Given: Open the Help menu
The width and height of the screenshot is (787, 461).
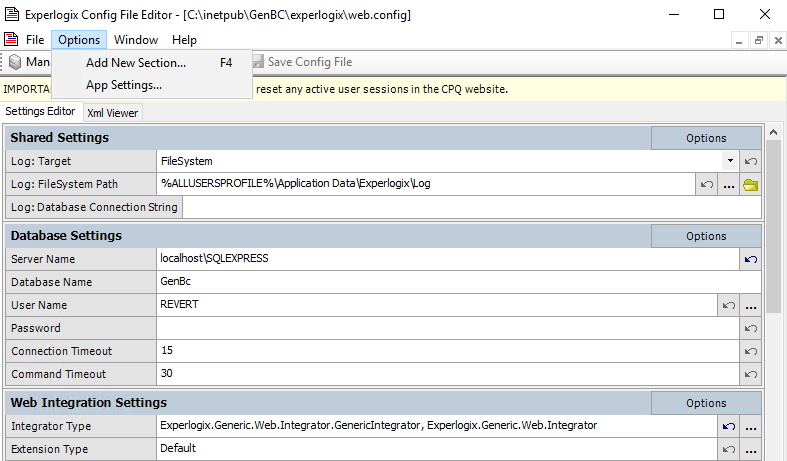Looking at the screenshot, I should [x=184, y=40].
